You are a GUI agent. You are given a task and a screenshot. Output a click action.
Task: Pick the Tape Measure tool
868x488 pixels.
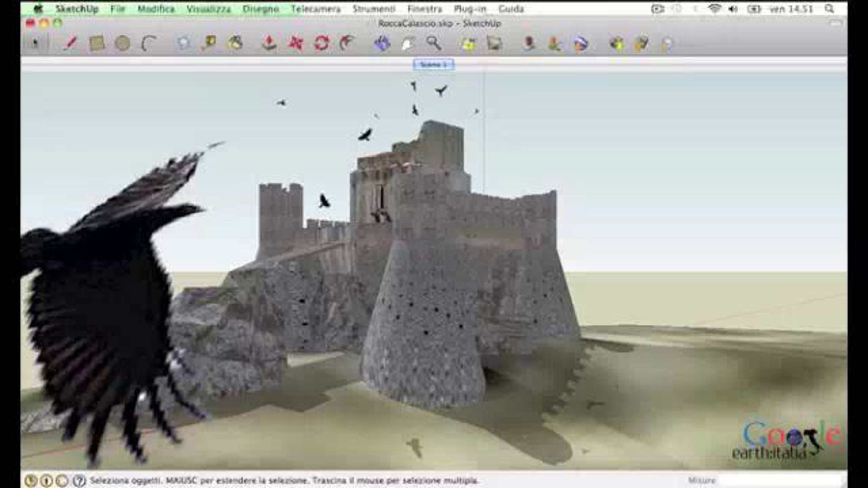209,43
